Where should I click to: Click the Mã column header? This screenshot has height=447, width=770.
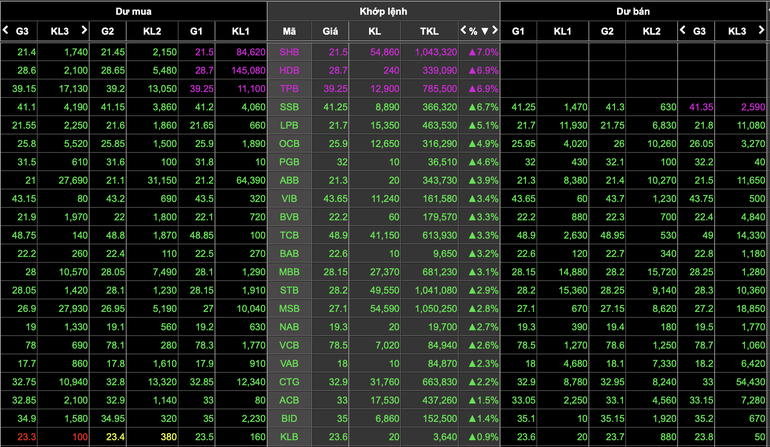289,31
